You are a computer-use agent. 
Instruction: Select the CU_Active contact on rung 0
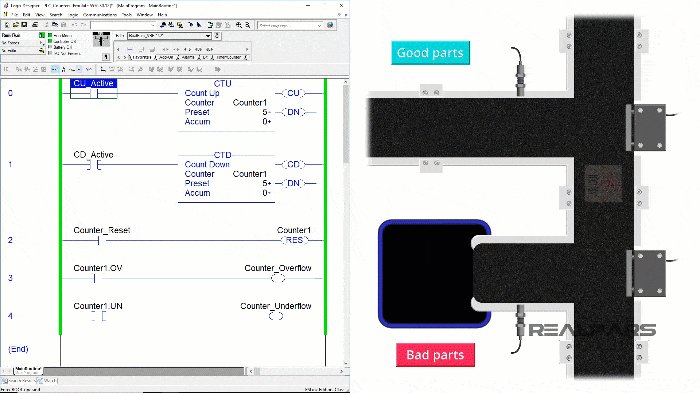pyautogui.click(x=94, y=89)
